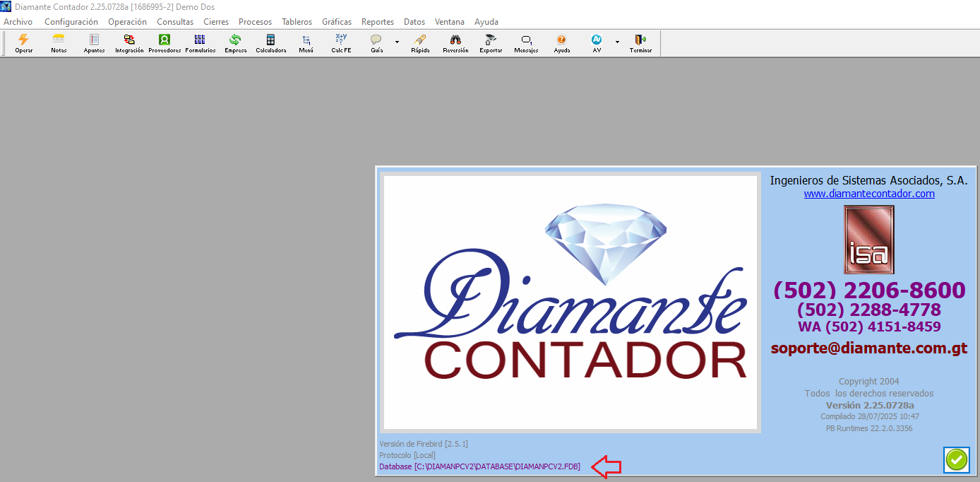Click the Rápida toolbar icon
Screen dimensions: 980x482
coord(420,43)
